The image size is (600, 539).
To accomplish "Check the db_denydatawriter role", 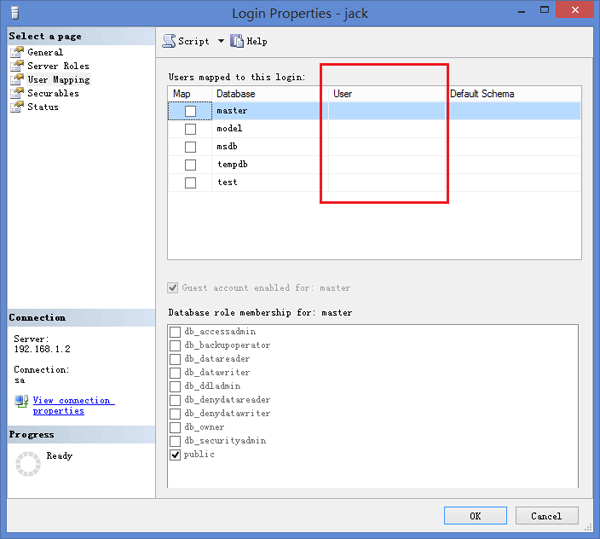I will click(x=175, y=414).
